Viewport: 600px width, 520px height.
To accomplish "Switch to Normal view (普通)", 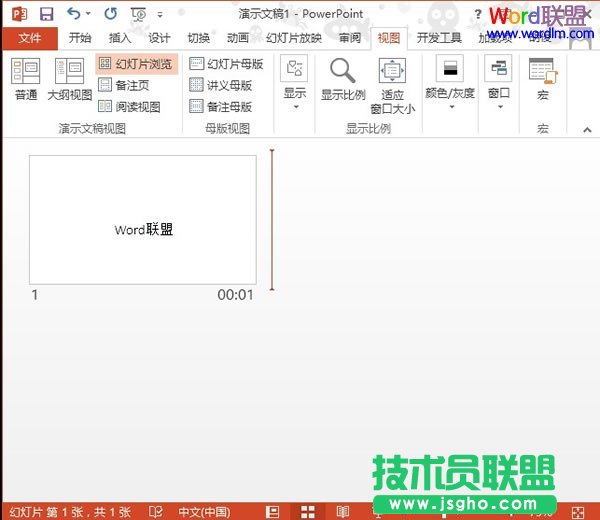I will (x=26, y=80).
